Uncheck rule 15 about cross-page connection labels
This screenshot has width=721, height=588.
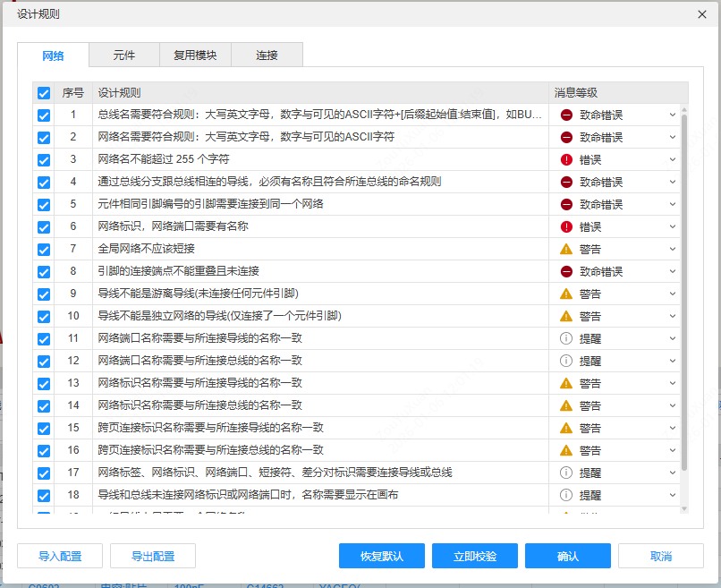[x=43, y=428]
